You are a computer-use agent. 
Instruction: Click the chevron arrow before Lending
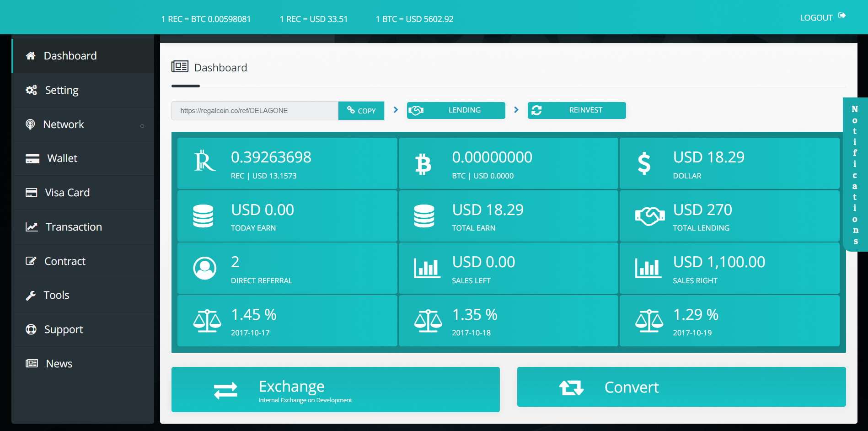click(x=396, y=110)
